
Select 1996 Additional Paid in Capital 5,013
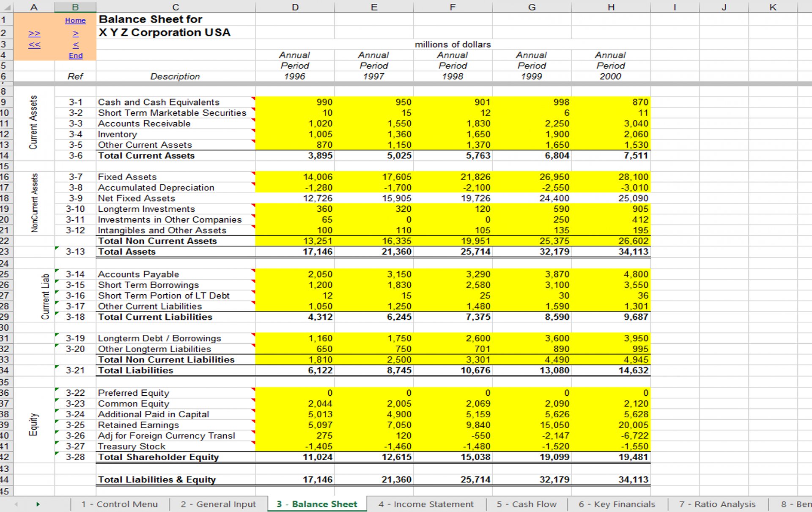pos(295,414)
